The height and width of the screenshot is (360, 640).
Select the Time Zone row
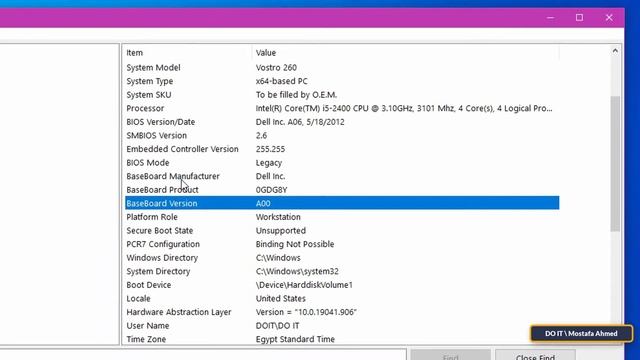[342, 339]
